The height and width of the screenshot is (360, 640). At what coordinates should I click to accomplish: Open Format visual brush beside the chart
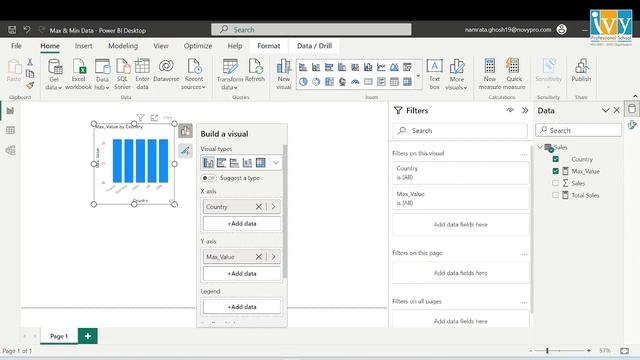tap(185, 151)
